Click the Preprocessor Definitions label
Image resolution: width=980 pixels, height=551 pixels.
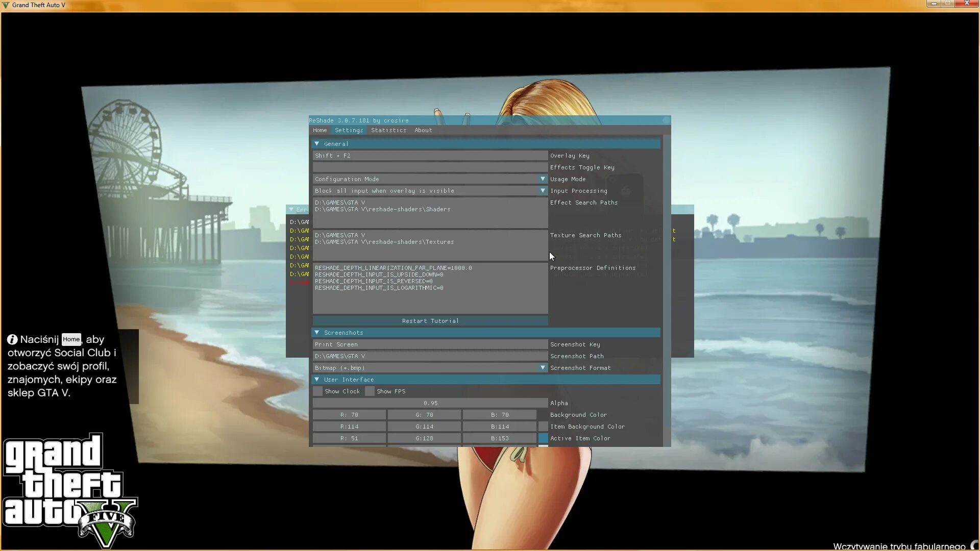[x=593, y=268]
